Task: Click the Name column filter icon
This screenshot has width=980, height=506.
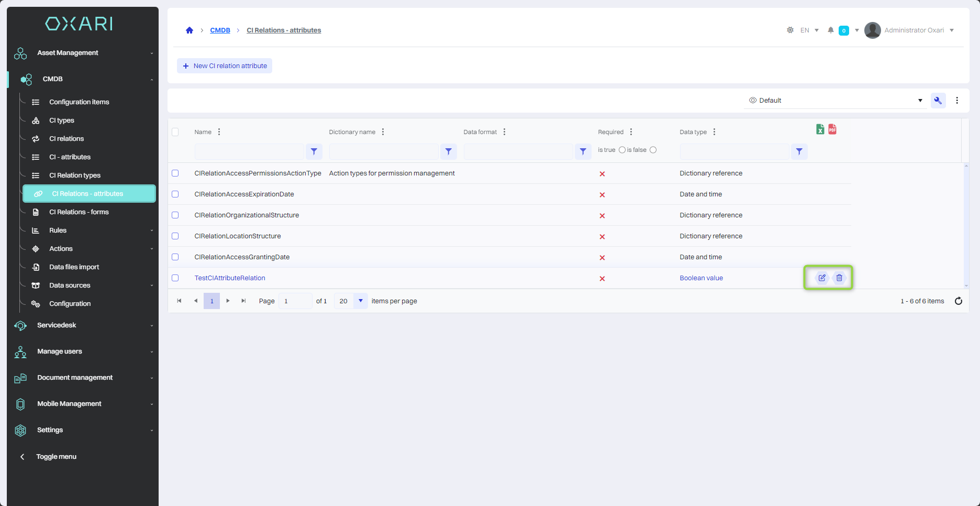Action: point(314,152)
